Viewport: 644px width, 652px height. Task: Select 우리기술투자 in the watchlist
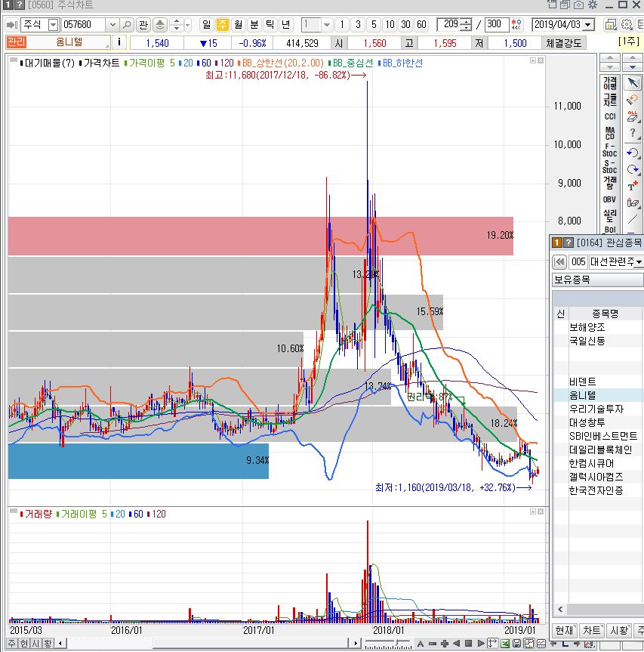tap(596, 409)
